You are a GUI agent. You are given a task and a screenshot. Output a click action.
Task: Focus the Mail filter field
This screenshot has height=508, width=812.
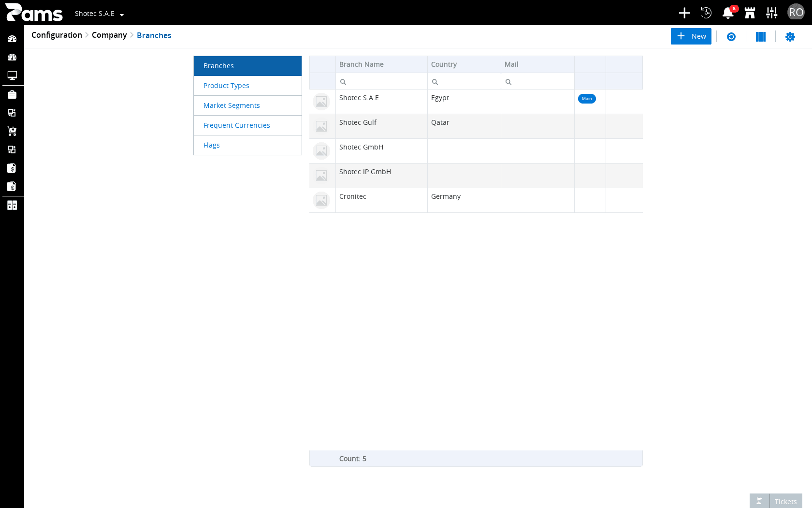click(x=537, y=82)
